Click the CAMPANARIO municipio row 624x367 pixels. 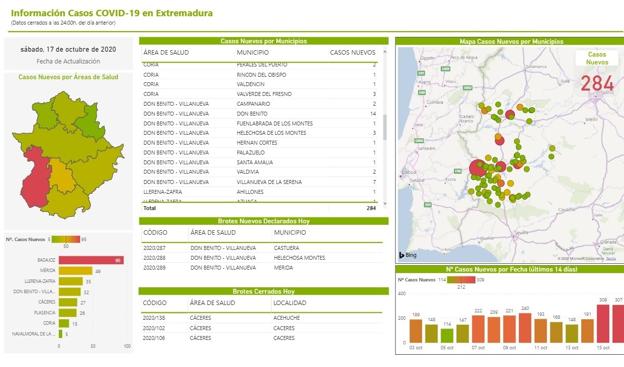260,104
